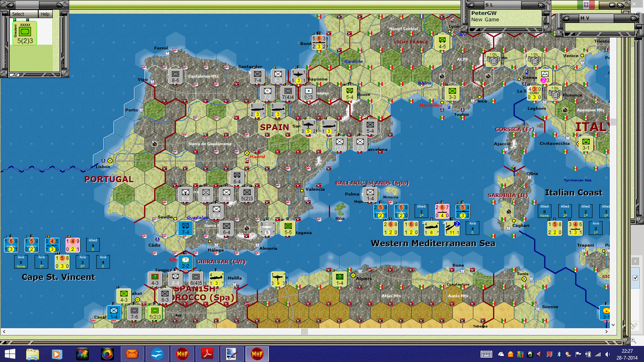Select the blue 1-4 unit near Casablanca
The image size is (644, 362).
114,313
